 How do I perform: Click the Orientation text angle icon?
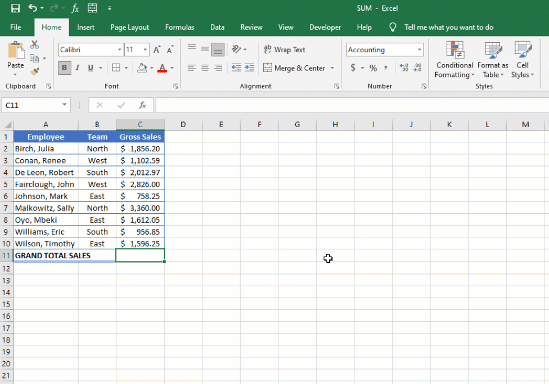[x=236, y=49]
